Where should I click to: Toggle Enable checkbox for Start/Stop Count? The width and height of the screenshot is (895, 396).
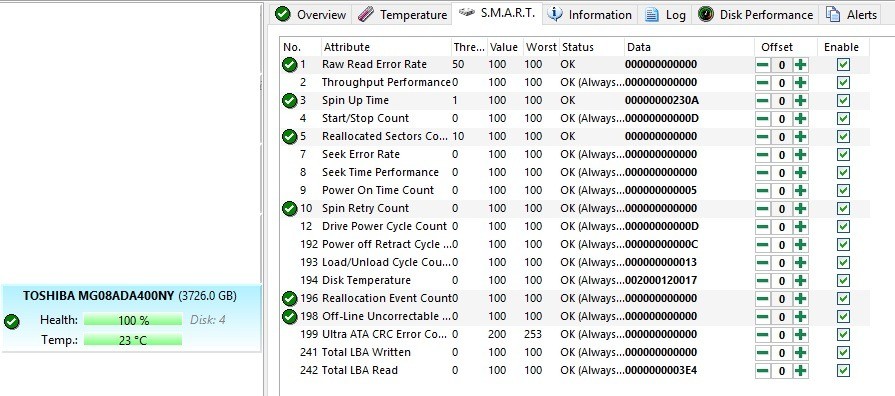843,119
